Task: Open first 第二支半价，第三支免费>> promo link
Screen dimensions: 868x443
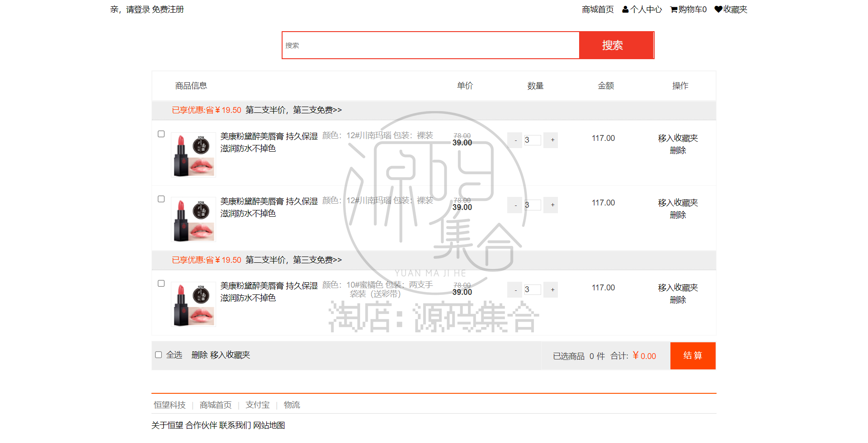Action: [x=293, y=110]
